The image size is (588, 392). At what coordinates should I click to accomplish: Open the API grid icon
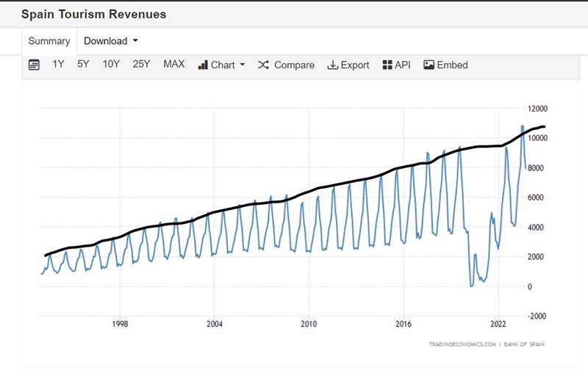tap(387, 65)
